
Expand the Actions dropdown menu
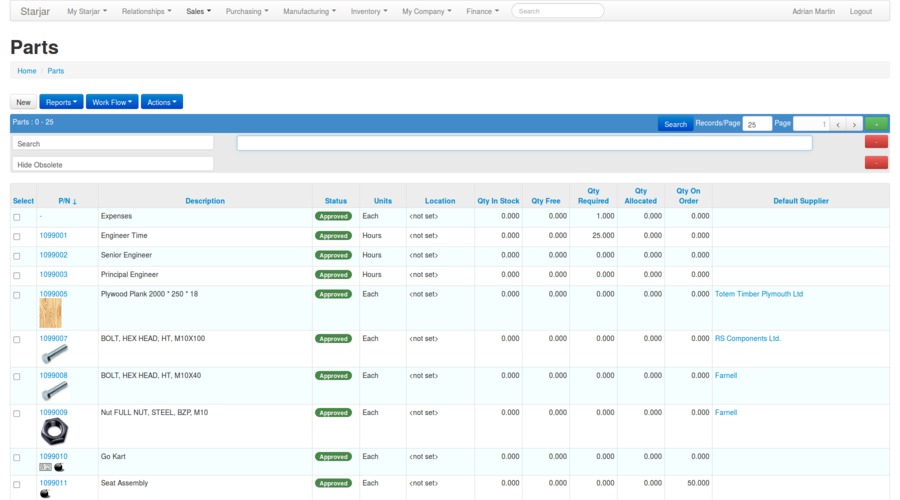tap(161, 102)
